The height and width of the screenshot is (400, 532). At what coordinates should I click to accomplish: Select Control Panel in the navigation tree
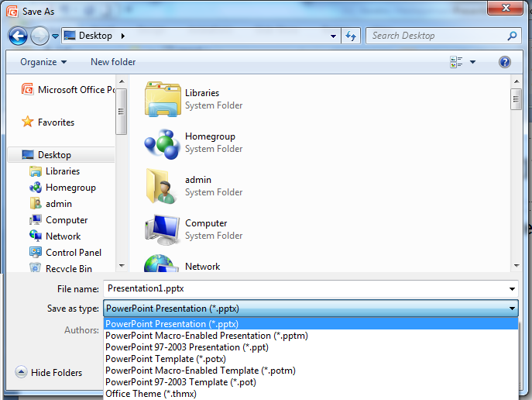point(65,253)
